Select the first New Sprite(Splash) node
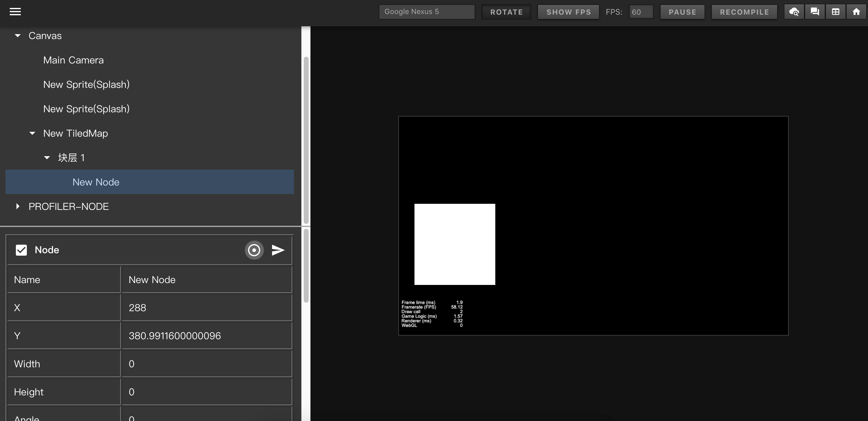 (x=86, y=85)
